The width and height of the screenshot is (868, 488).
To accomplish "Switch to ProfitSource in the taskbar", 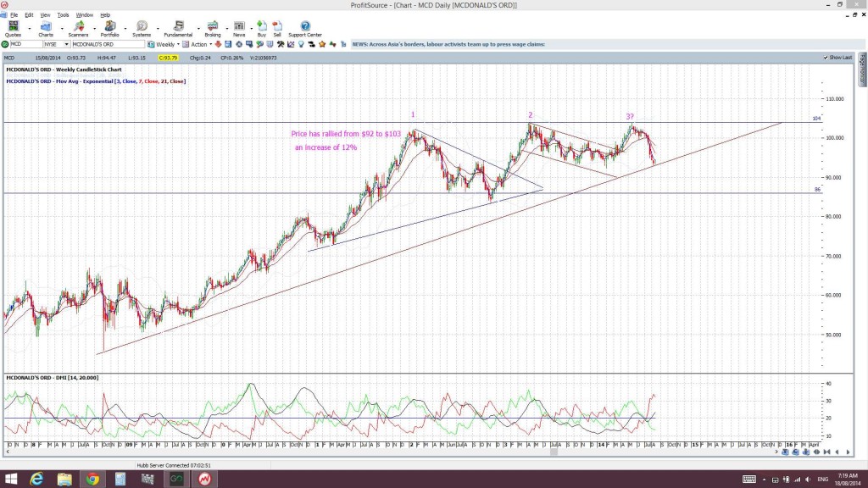I will tap(204, 479).
